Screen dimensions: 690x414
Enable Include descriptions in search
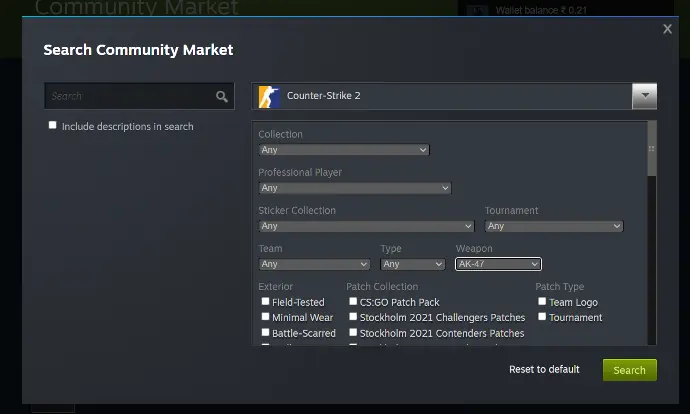point(52,125)
